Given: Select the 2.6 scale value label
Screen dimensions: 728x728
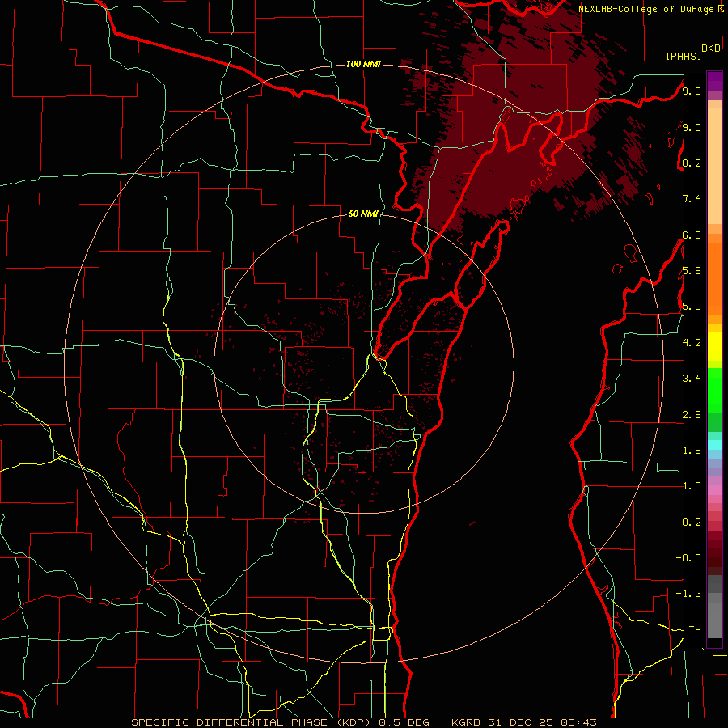Looking at the screenshot, I should tap(692, 414).
